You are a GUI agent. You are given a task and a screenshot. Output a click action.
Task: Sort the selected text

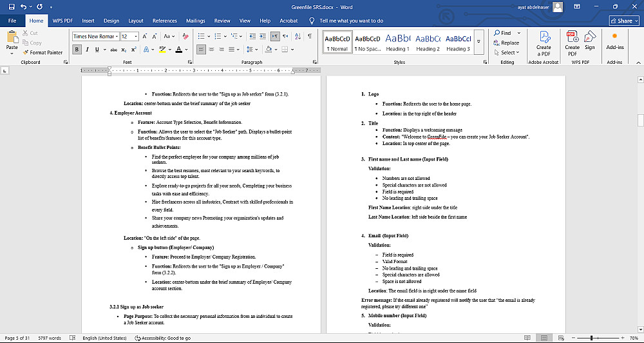click(298, 36)
